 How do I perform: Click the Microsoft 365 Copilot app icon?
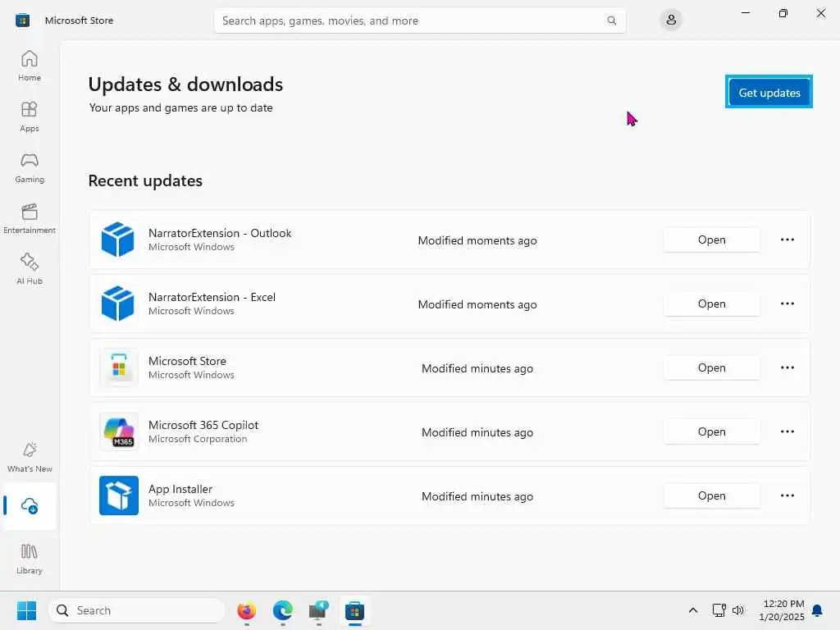click(119, 431)
